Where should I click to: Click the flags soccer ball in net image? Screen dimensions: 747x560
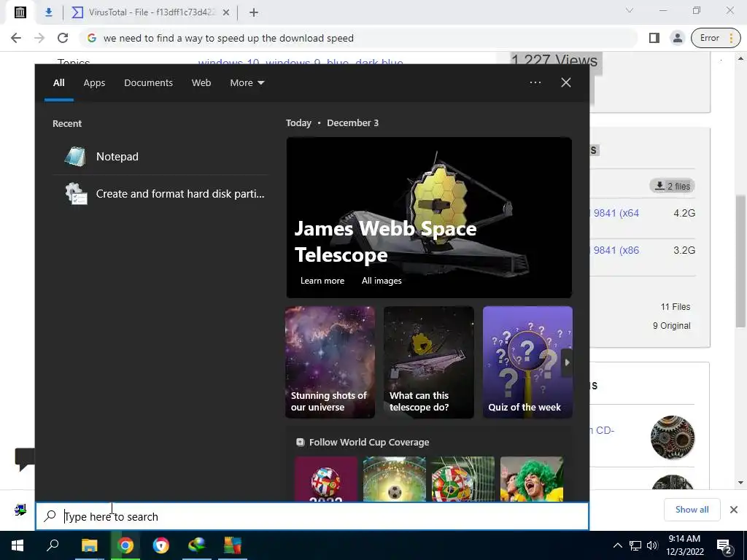tap(462, 479)
